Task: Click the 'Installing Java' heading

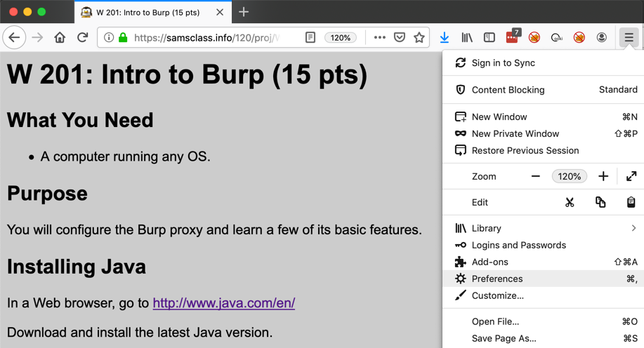Action: [77, 267]
